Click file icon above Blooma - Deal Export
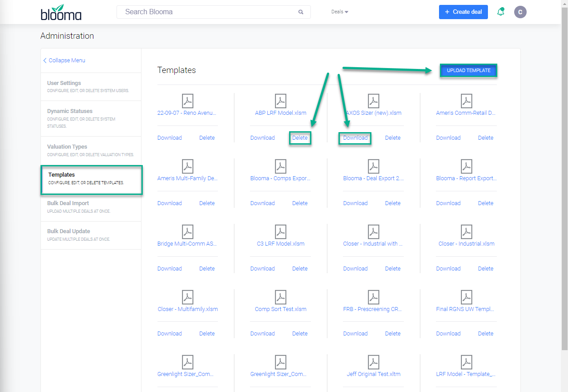This screenshot has width=568, height=392. click(374, 166)
